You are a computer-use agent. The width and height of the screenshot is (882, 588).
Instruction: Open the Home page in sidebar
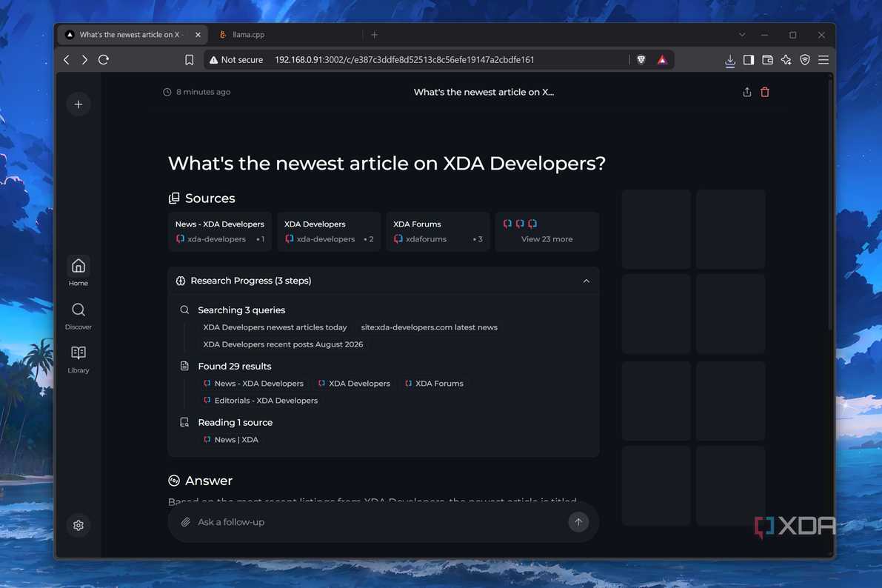pos(78,272)
